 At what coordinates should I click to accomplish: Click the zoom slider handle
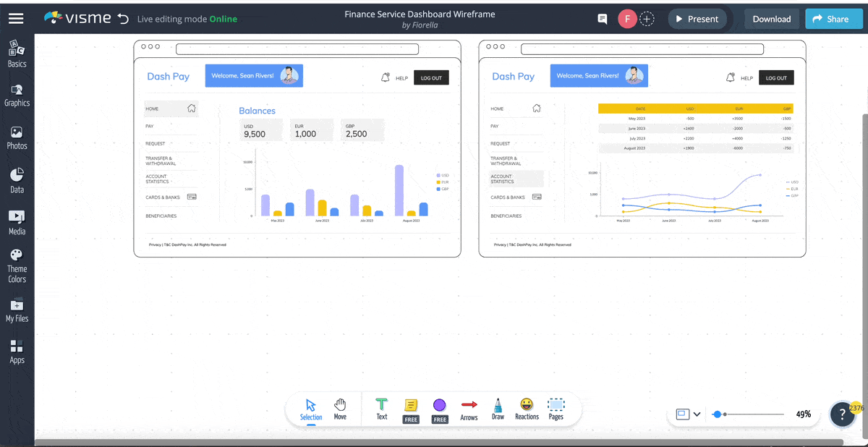tap(717, 414)
